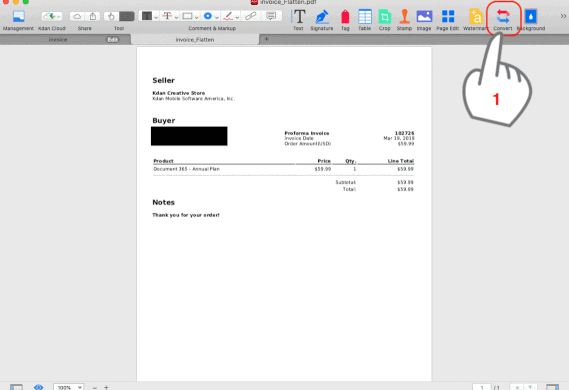Toggle the left sidebar panel icon
Screen dimensions: 569x390
point(16,387)
